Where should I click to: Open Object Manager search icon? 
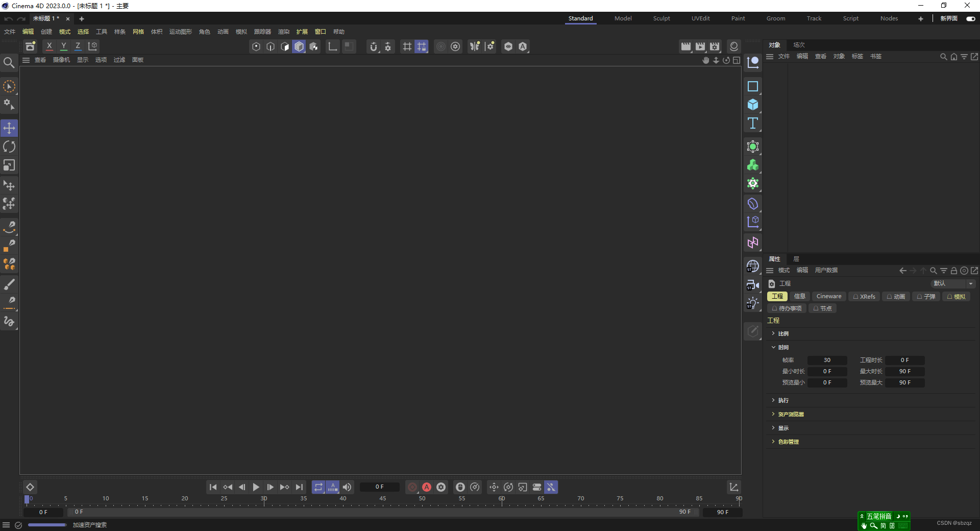944,57
